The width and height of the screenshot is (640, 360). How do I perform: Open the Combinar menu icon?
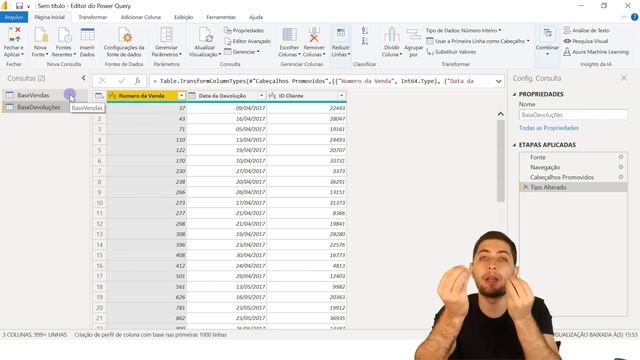pos(547,33)
